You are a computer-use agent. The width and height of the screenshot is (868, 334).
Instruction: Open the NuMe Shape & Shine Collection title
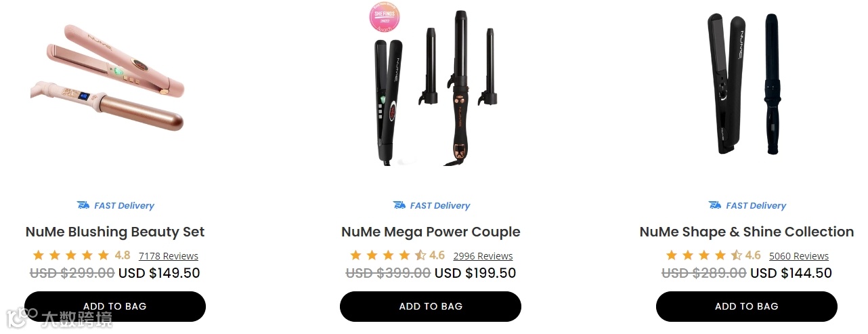pyautogui.click(x=747, y=232)
